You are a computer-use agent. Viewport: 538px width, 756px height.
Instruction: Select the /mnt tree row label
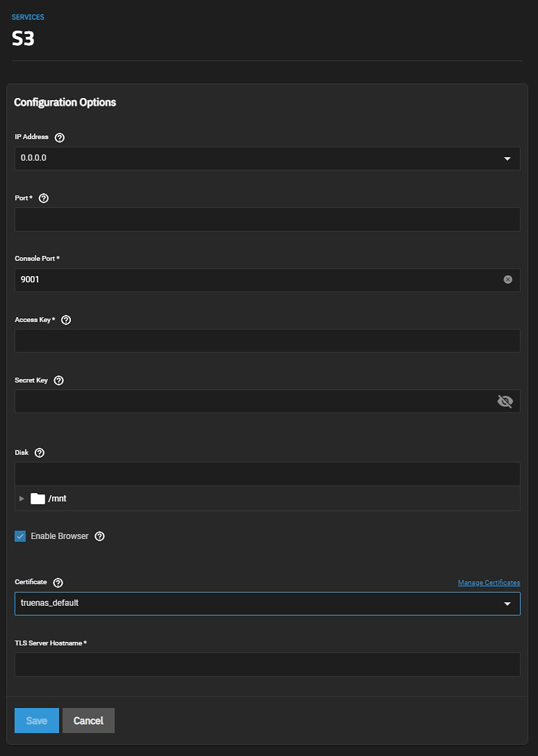[x=58, y=499]
